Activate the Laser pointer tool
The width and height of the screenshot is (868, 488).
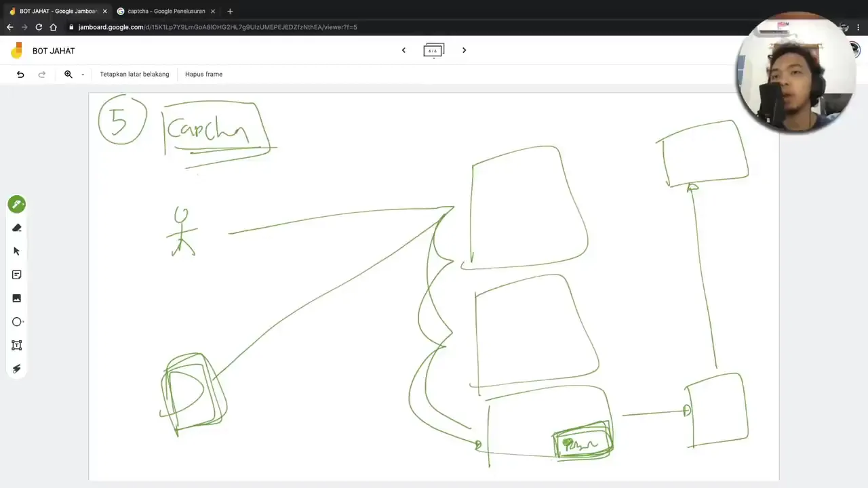[17, 369]
